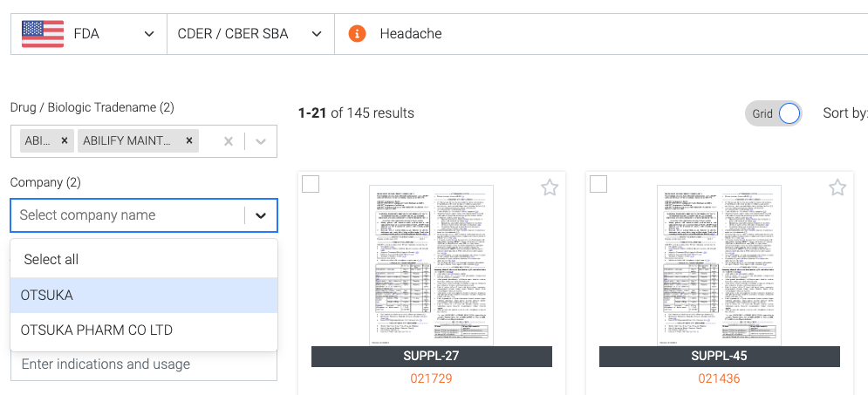
Task: Click the US flag icon
Action: (43, 34)
